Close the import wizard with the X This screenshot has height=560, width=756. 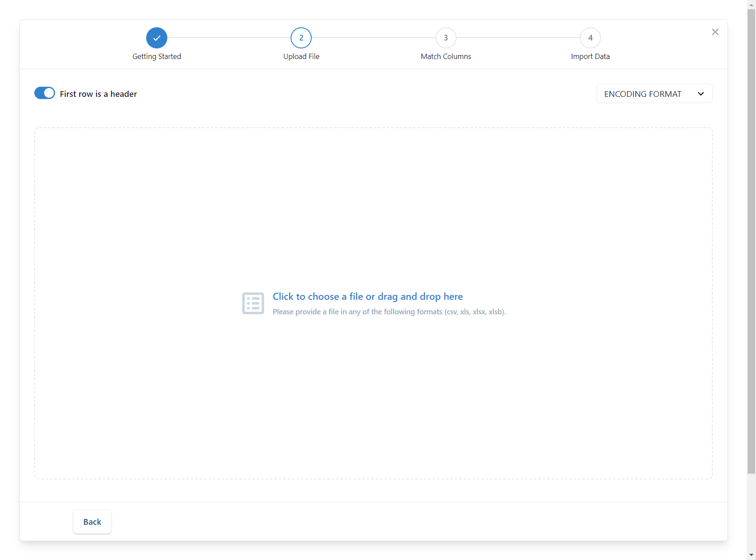tap(715, 32)
